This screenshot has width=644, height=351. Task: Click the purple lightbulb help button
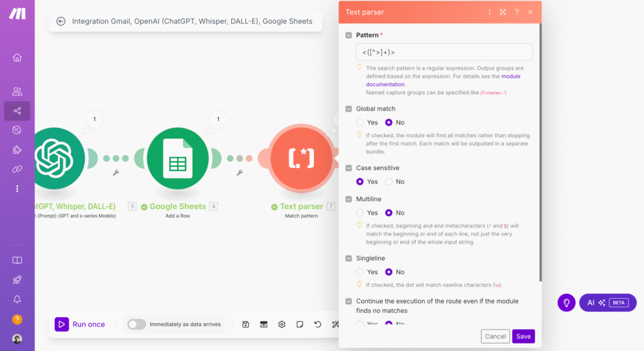[567, 303]
